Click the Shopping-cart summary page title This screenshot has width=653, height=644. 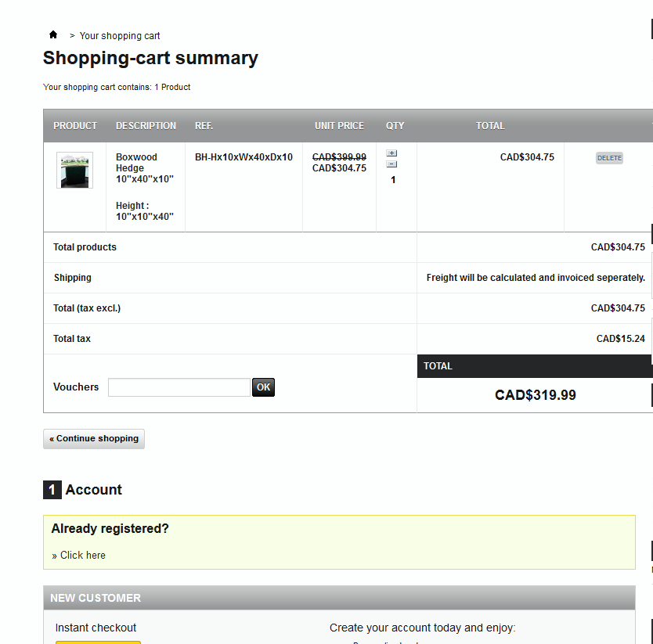click(150, 59)
